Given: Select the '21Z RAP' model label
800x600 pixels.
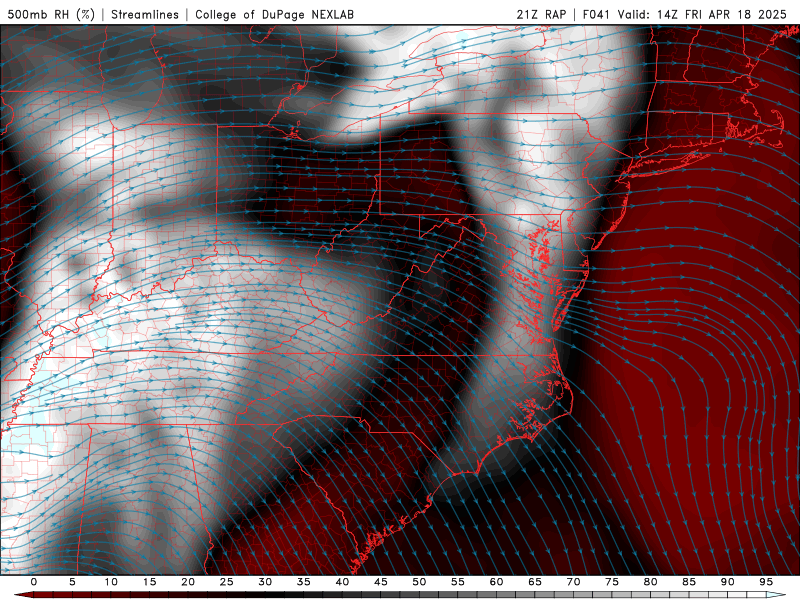Looking at the screenshot, I should coord(541,14).
